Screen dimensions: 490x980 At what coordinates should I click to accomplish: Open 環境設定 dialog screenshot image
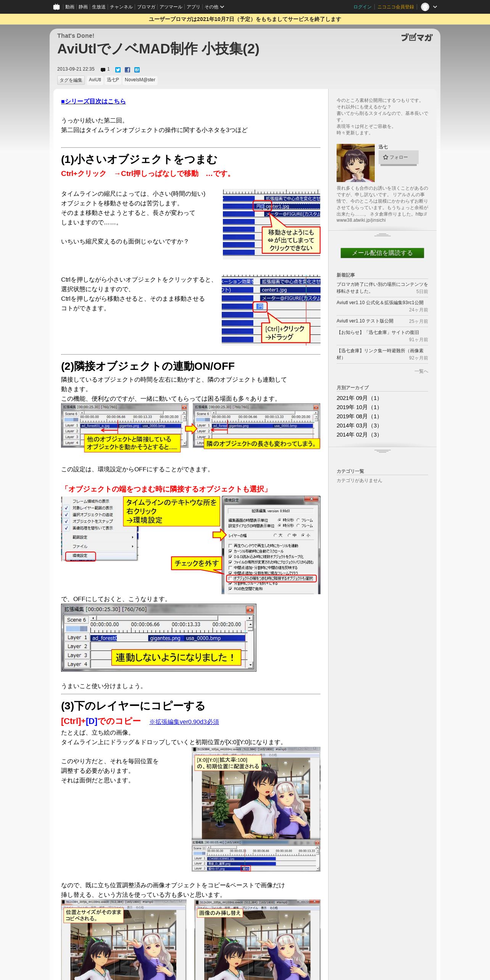271,545
